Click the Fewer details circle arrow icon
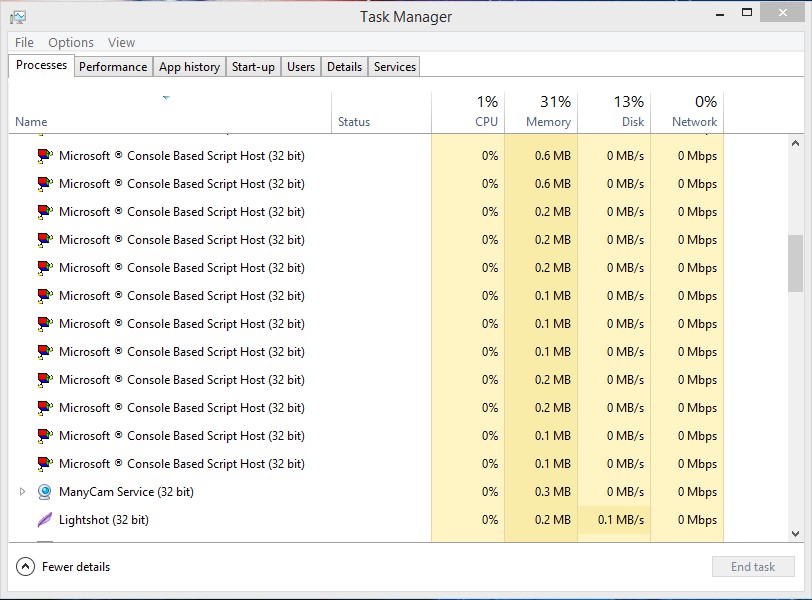 (25, 567)
